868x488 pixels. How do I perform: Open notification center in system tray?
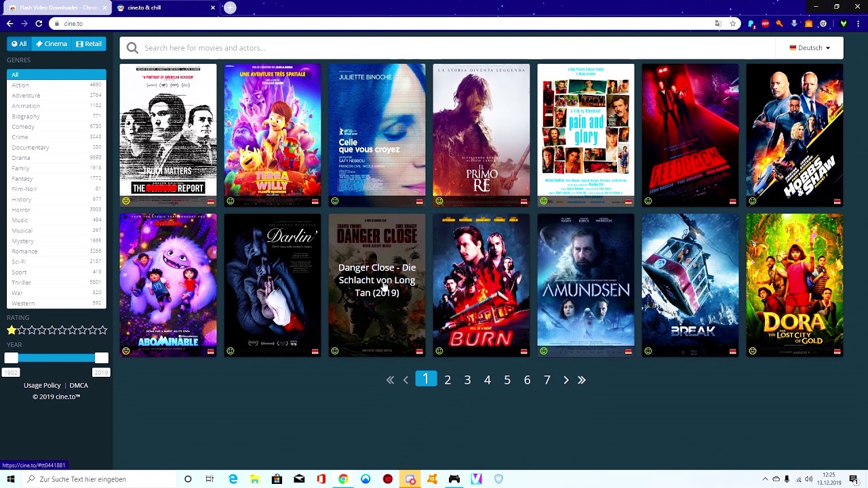[x=854, y=479]
